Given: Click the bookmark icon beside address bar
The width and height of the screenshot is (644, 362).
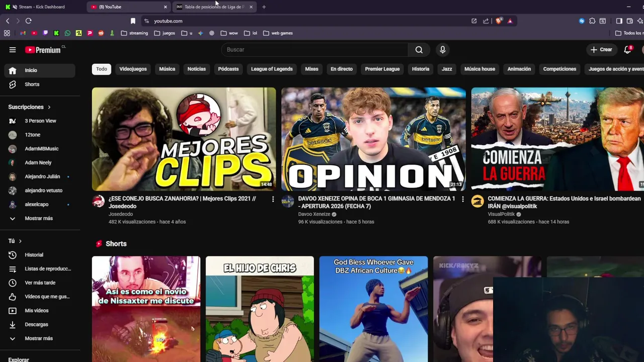Looking at the screenshot, I should click(133, 21).
